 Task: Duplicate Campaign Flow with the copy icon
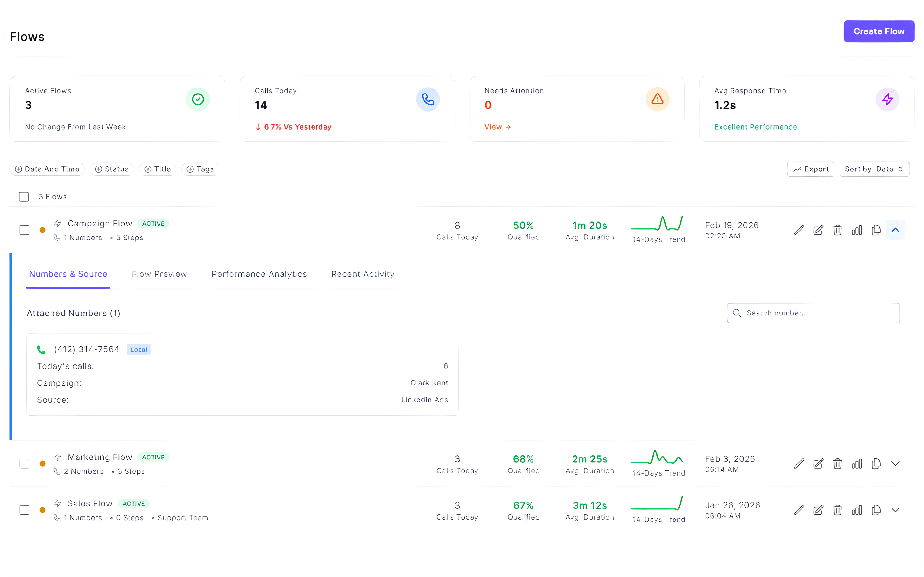876,230
